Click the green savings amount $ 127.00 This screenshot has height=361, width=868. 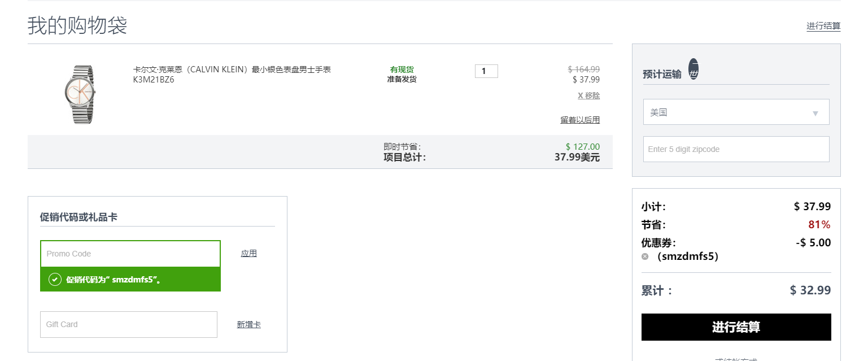583,147
